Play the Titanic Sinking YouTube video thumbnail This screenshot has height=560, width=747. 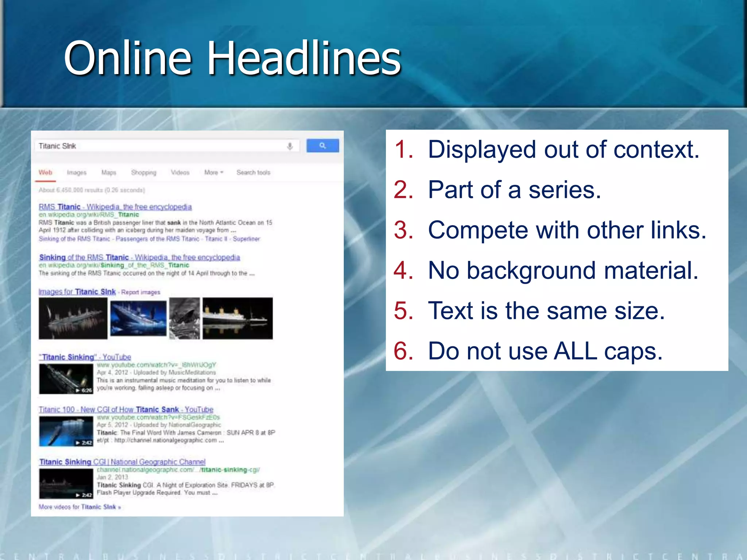point(66,379)
